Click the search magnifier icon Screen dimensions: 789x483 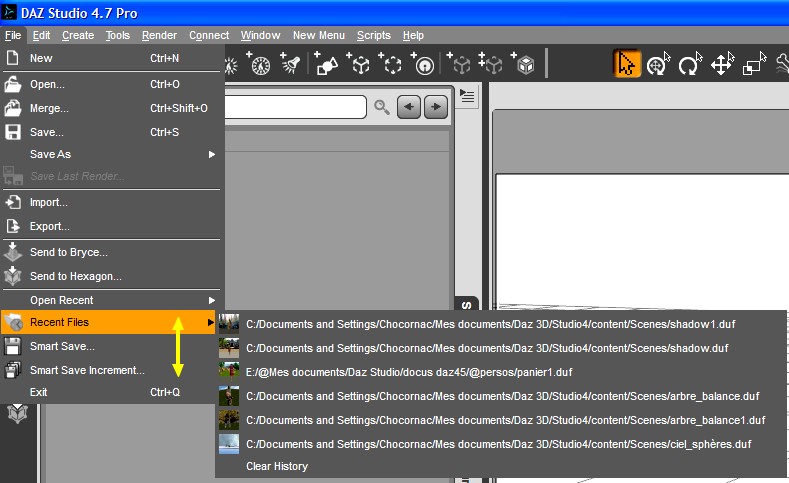(381, 107)
